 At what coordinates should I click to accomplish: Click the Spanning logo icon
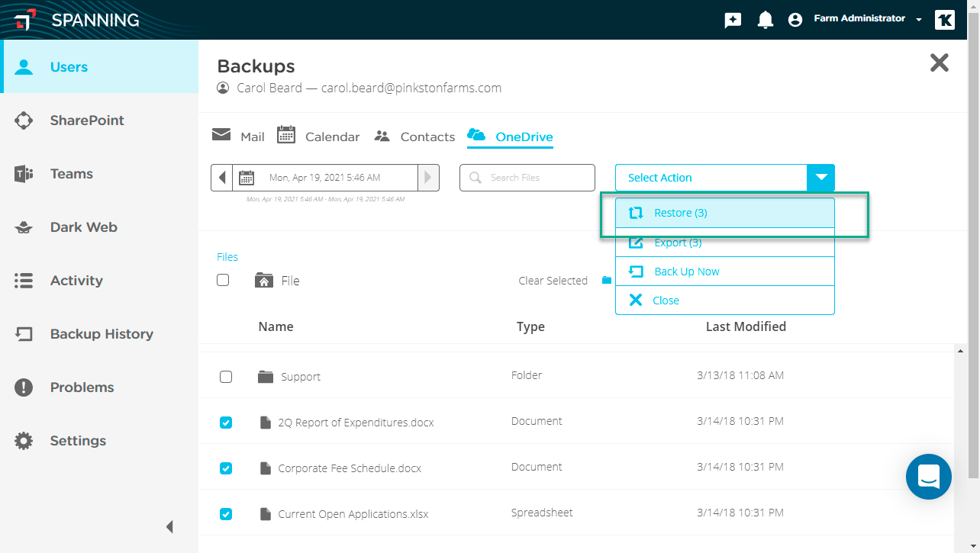[x=25, y=20]
